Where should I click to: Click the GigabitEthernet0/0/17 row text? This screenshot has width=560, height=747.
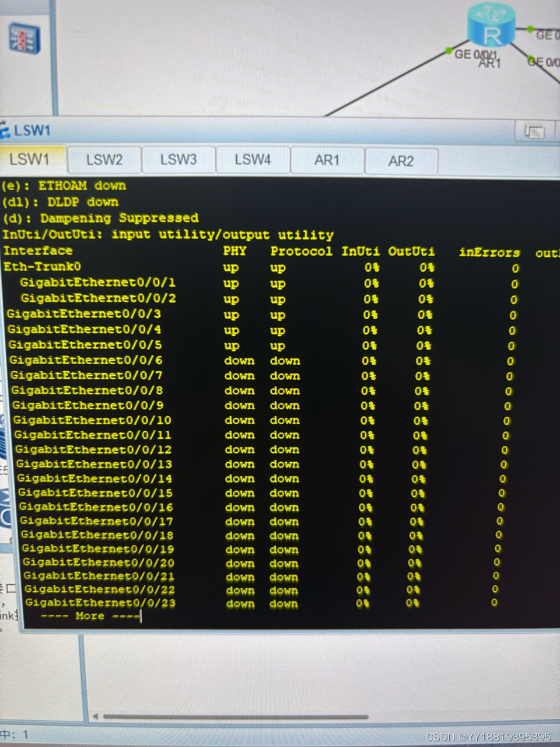tap(96, 521)
